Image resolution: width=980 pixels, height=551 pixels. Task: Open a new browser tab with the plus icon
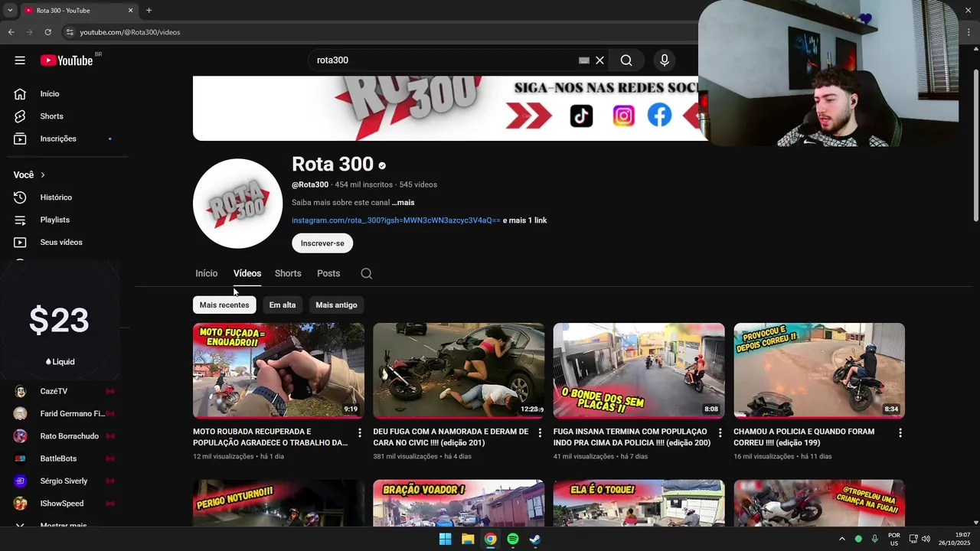[149, 11]
